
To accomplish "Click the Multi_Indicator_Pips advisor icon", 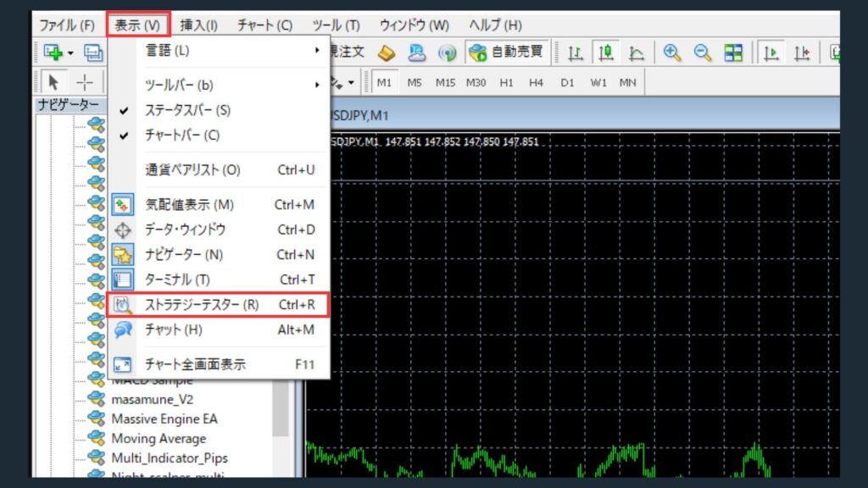I will click(97, 457).
